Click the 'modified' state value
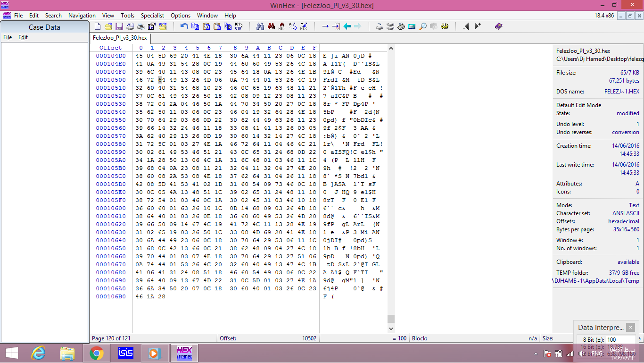 click(628, 113)
